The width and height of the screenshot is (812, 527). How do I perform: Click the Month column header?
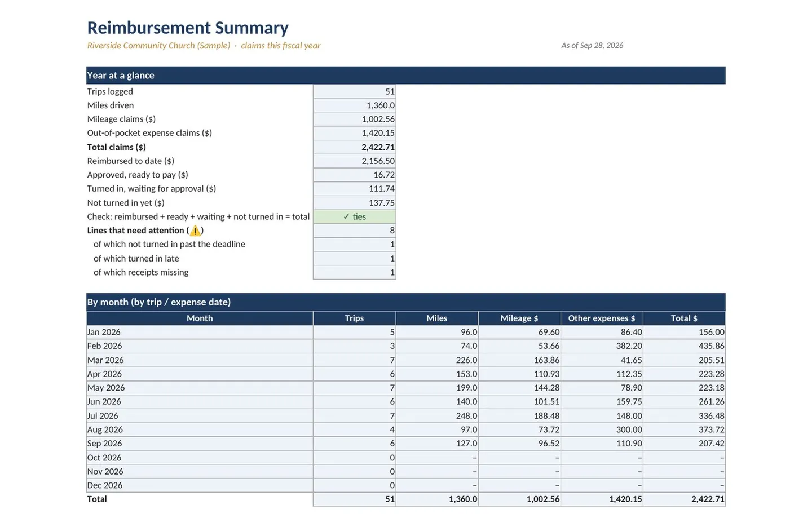[200, 318]
